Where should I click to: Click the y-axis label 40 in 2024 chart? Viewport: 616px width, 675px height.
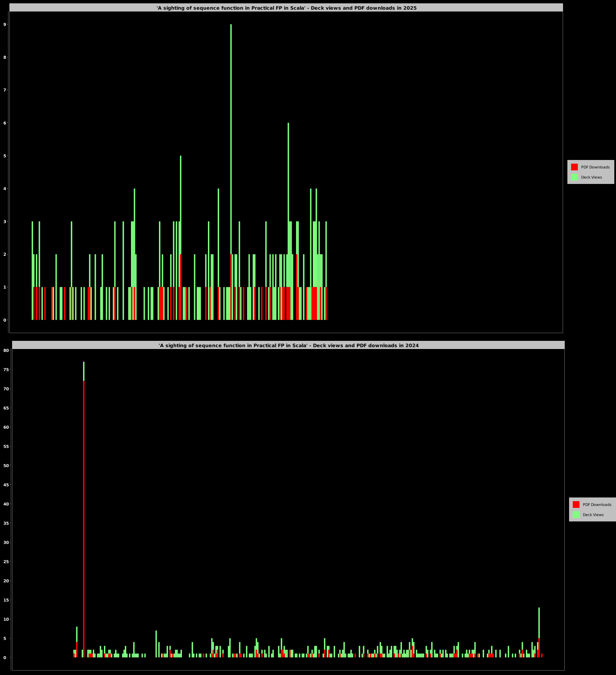(x=6, y=504)
